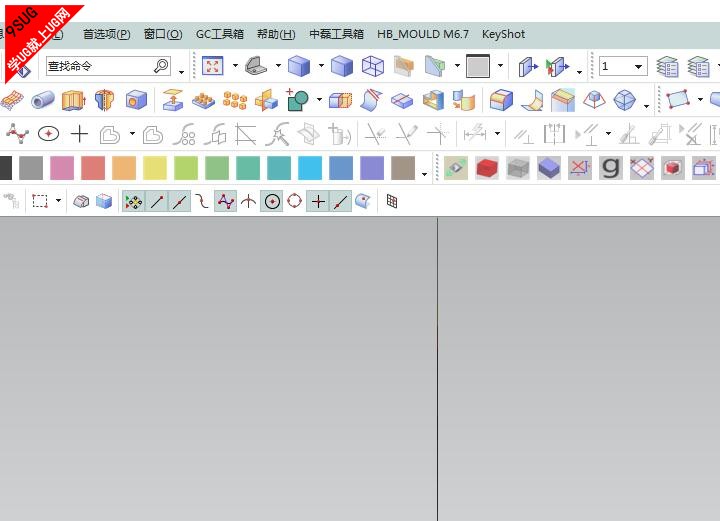720x521 pixels.
Task: Click the studio spline icon with red points
Action: 17,134
